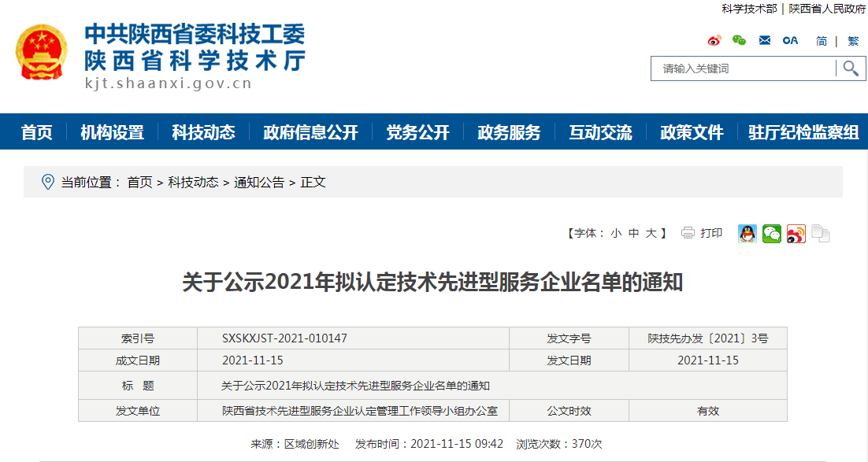Go to 通知公告 in the breadcrumb
The image size is (868, 462).
coord(259,183)
